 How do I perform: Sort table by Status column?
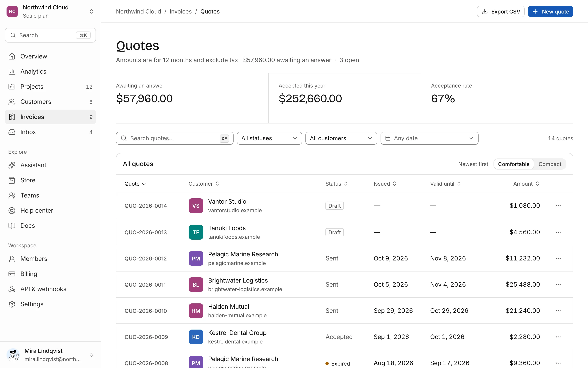(x=336, y=184)
